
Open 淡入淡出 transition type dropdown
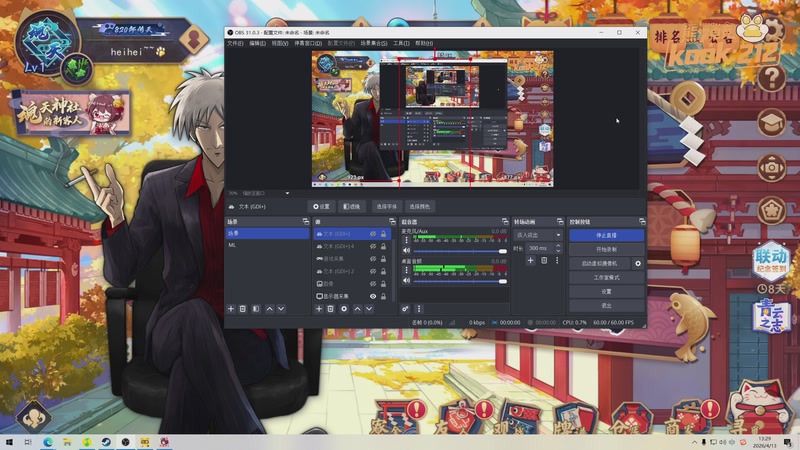(538, 235)
